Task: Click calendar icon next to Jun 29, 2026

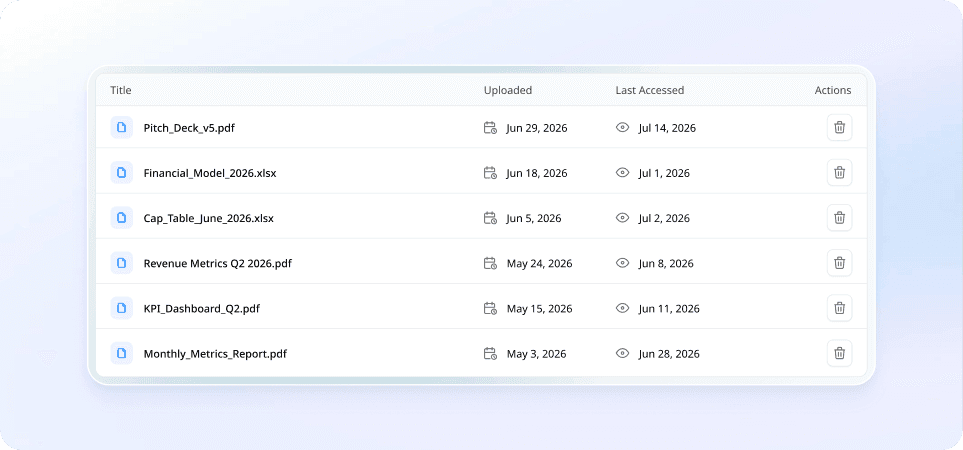Action: tap(490, 128)
